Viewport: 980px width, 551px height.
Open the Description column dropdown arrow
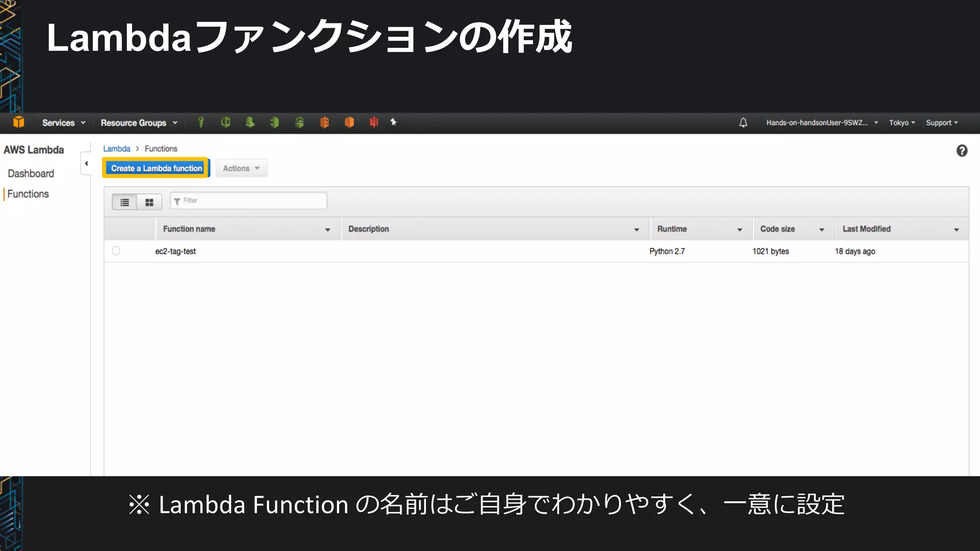tap(636, 230)
